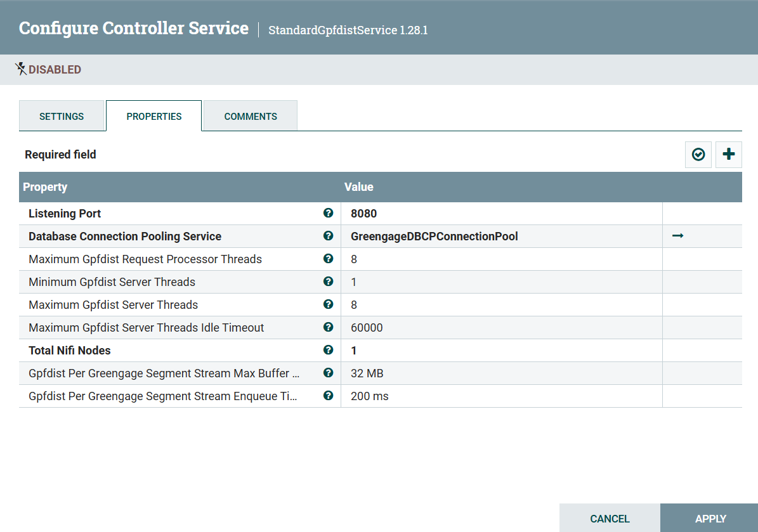Click the Required field label
The width and height of the screenshot is (758, 532).
60,155
